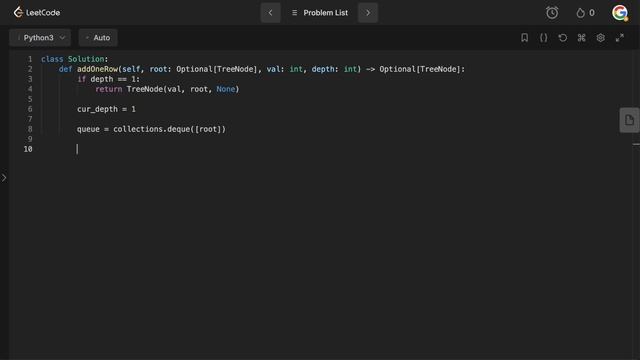Open the Auto completion mode dropdown

coord(98,38)
